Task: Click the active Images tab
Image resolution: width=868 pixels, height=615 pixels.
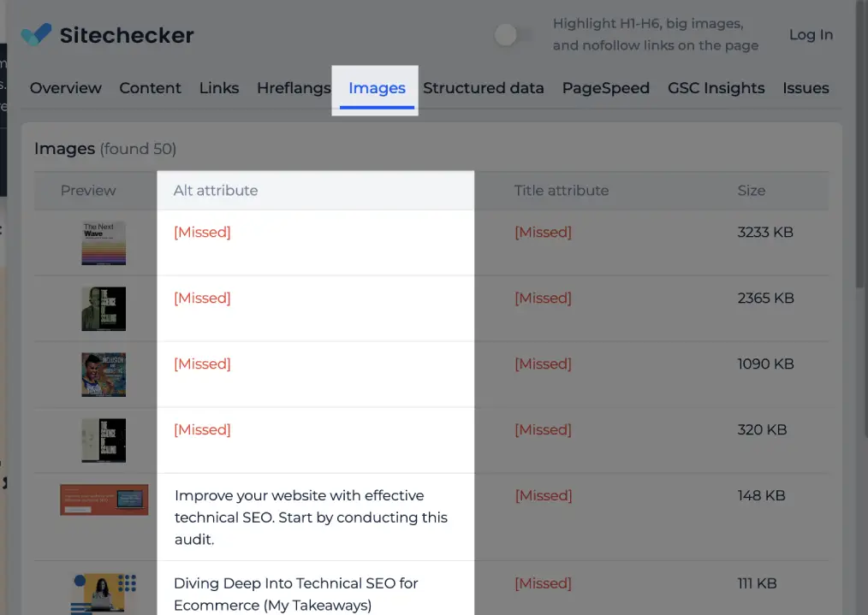Action: pyautogui.click(x=375, y=88)
